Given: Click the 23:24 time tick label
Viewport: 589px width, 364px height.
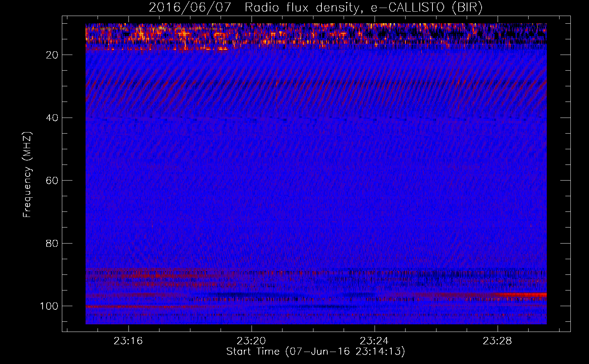Looking at the screenshot, I should tap(374, 341).
